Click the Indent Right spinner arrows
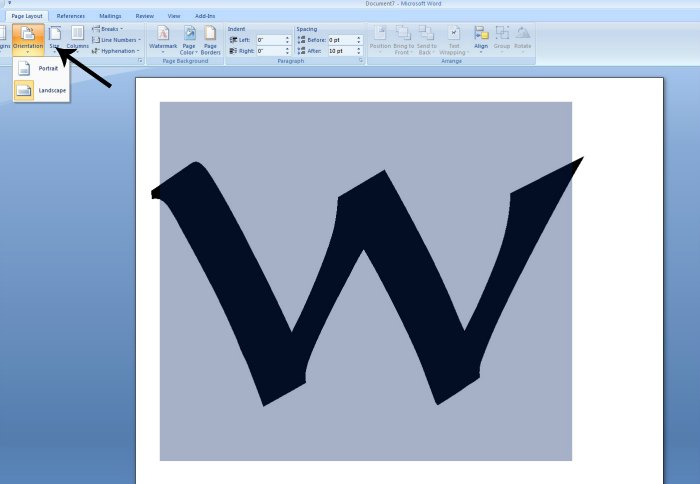This screenshot has width=700, height=484. pyautogui.click(x=288, y=51)
